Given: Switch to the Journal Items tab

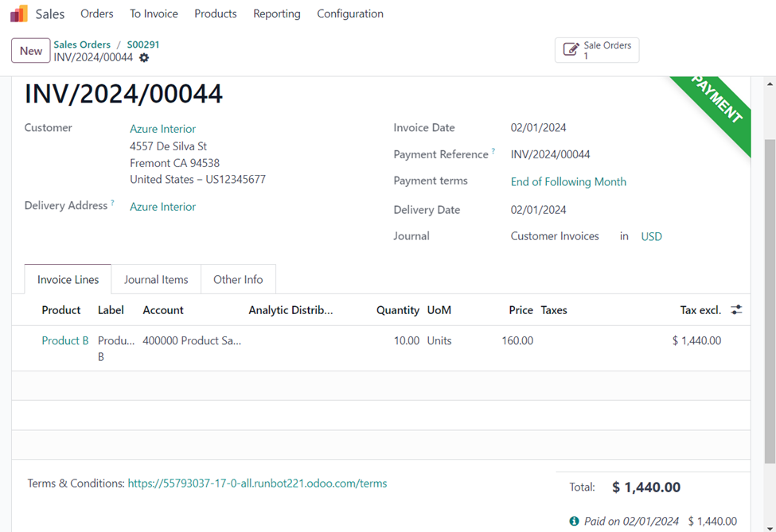Looking at the screenshot, I should pyautogui.click(x=156, y=280).
